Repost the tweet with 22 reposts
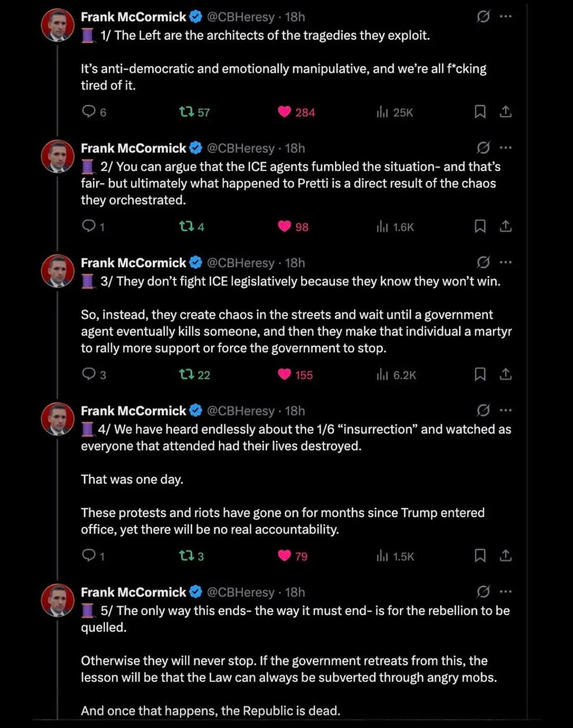The image size is (573, 728). pos(187,374)
